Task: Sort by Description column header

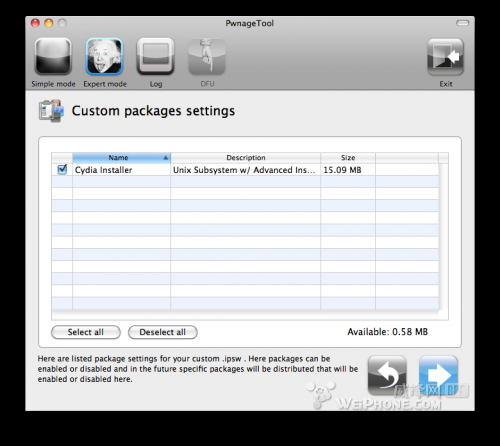Action: pos(246,158)
